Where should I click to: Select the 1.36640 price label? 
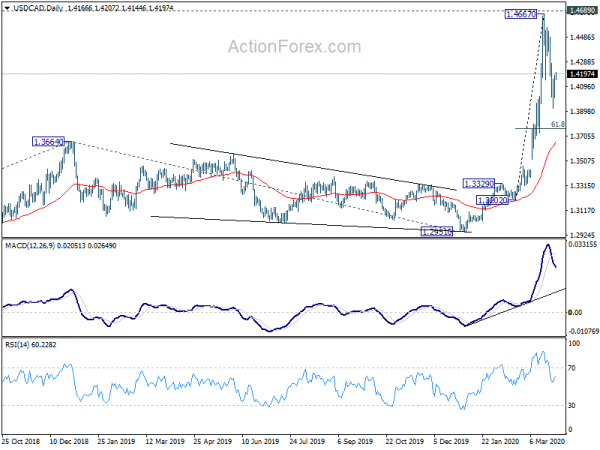[48, 142]
